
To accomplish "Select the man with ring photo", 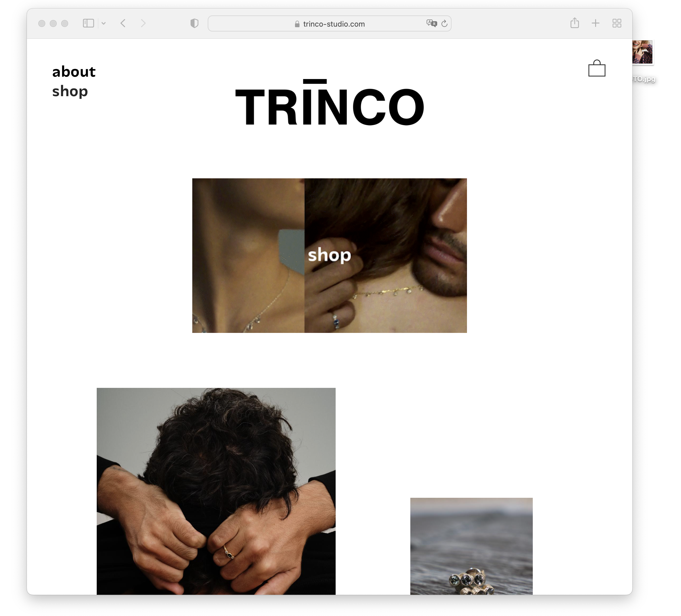I will (x=216, y=491).
